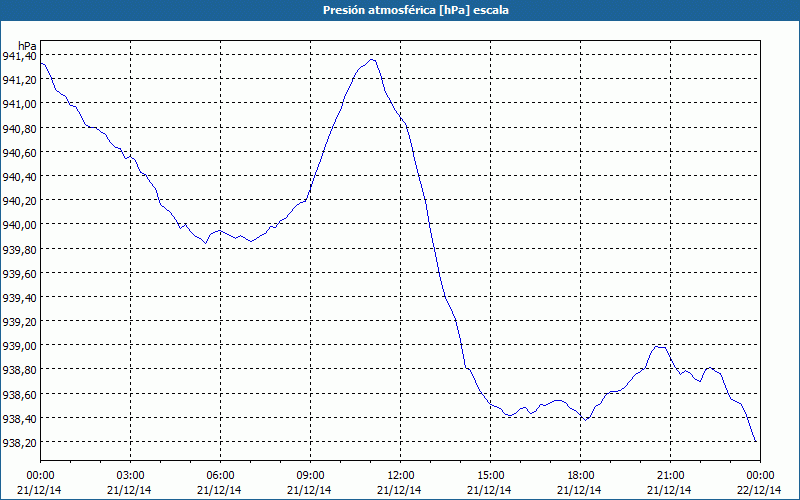Screen dimensions: 800x500
Task: Select the 21:00 time label
Action: pos(670,476)
